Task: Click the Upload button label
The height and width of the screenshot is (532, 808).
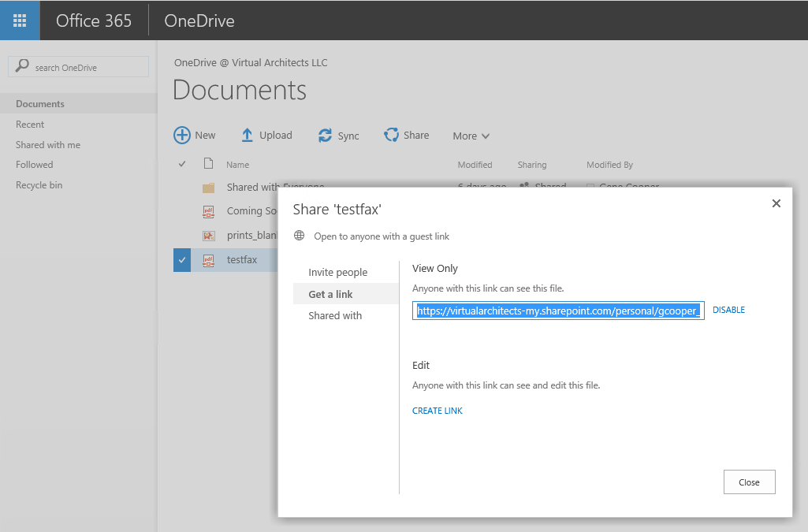Action: tap(276, 136)
